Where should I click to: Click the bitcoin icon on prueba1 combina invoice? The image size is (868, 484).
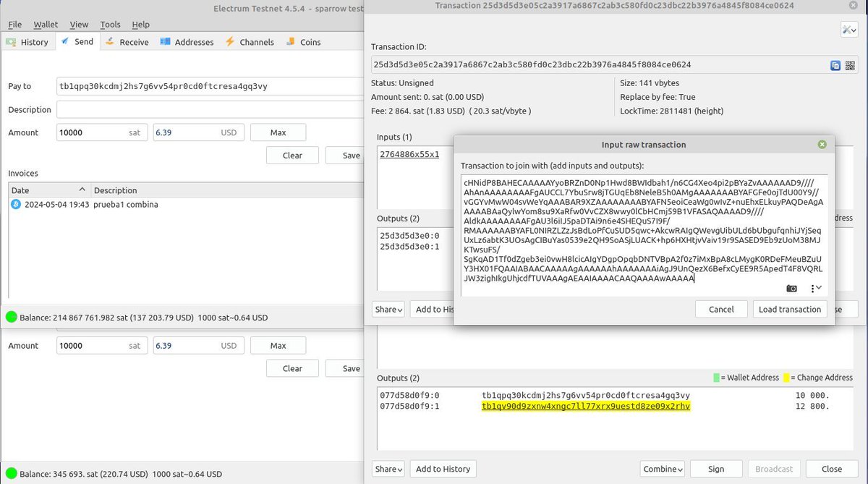pyautogui.click(x=16, y=205)
